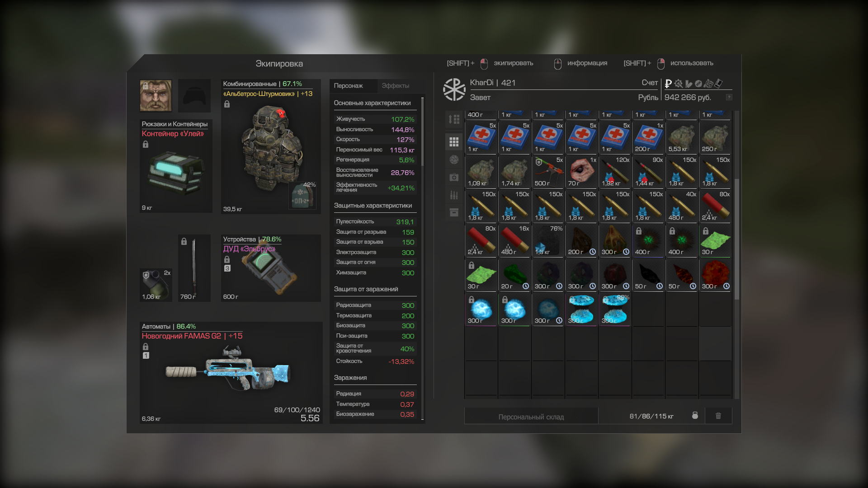The image size is (868, 488).
Task: Click the KharDi | 421 player name
Action: 493,83
